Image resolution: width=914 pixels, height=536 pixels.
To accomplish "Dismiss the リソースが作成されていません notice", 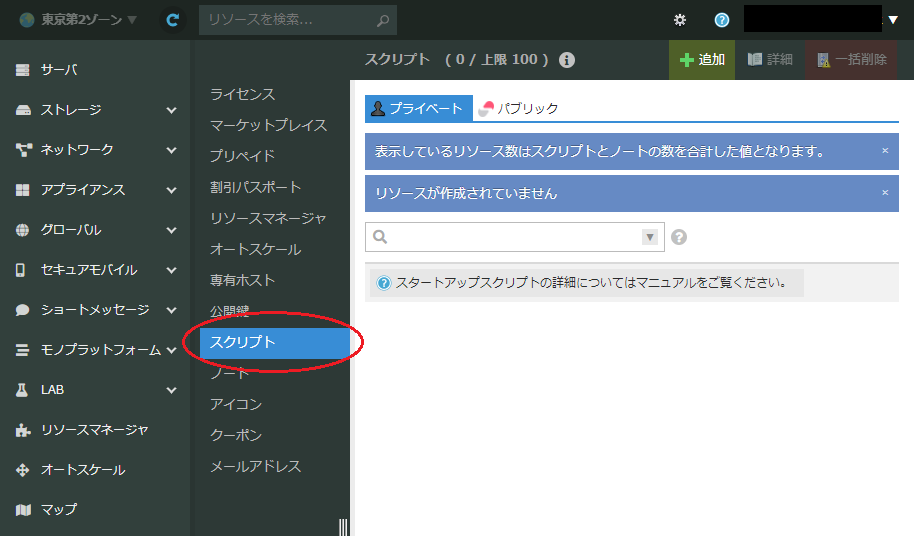I will (884, 192).
